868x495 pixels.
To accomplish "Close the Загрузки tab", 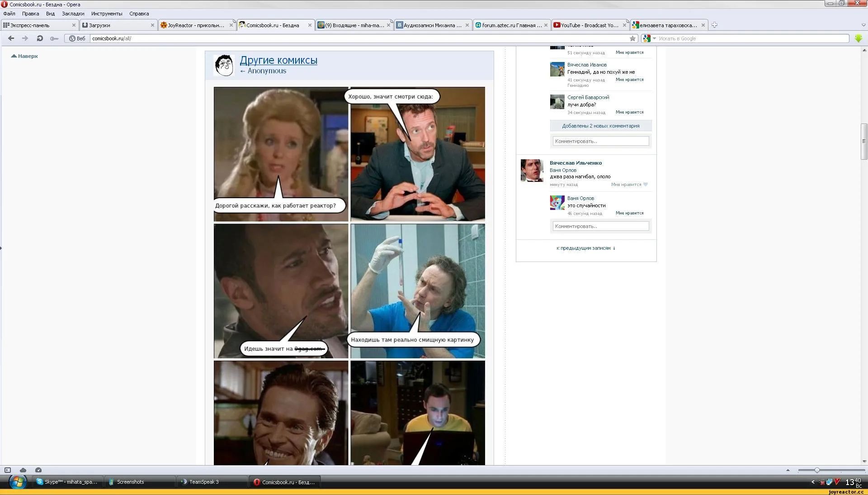I will tap(152, 25).
